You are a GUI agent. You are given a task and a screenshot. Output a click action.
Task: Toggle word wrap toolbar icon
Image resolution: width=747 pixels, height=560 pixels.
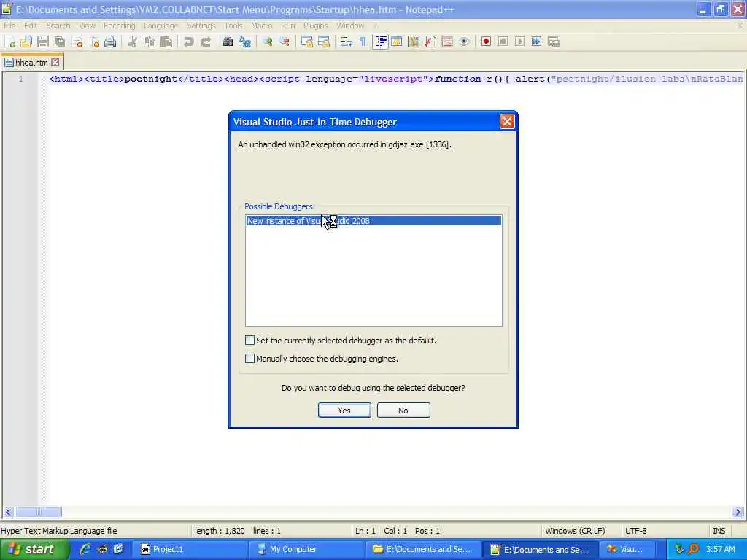[347, 42]
